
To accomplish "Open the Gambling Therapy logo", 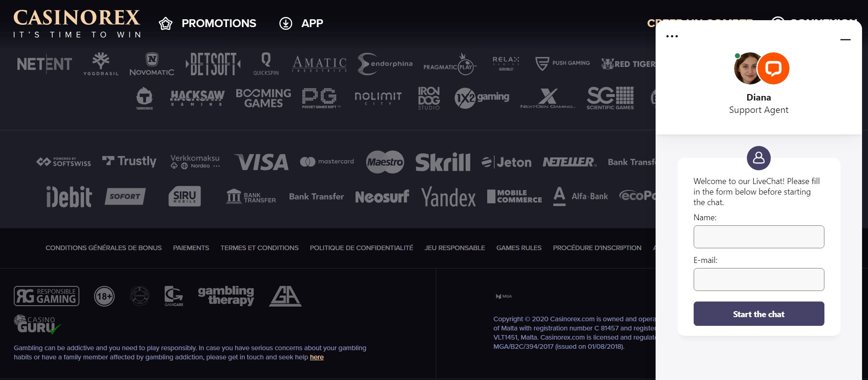I will pos(226,296).
